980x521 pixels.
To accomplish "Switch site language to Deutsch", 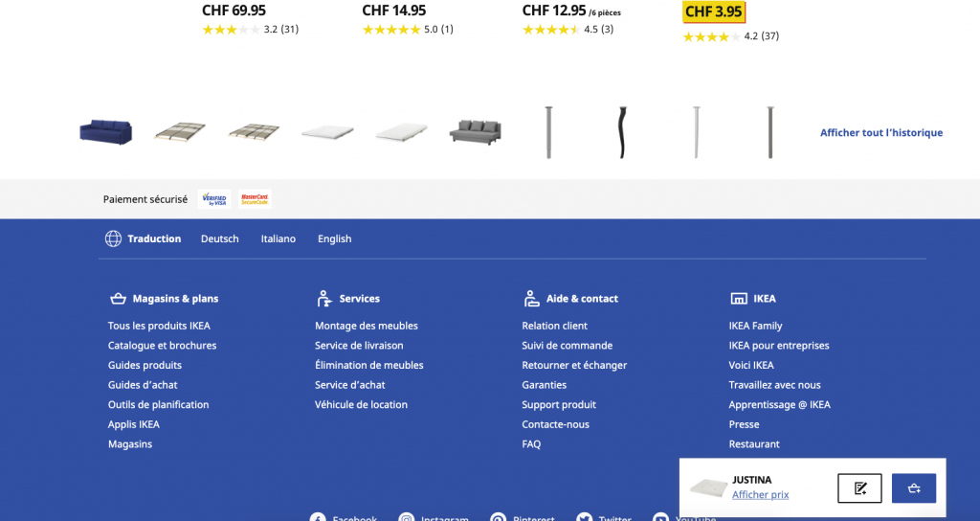I will 220,238.
